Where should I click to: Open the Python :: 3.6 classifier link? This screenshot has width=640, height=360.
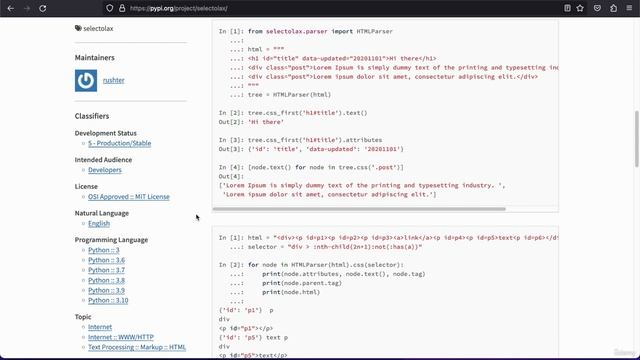[x=107, y=260]
